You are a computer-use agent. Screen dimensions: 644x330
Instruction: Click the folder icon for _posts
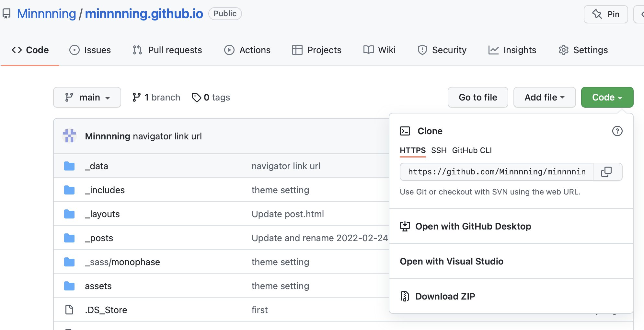click(69, 238)
